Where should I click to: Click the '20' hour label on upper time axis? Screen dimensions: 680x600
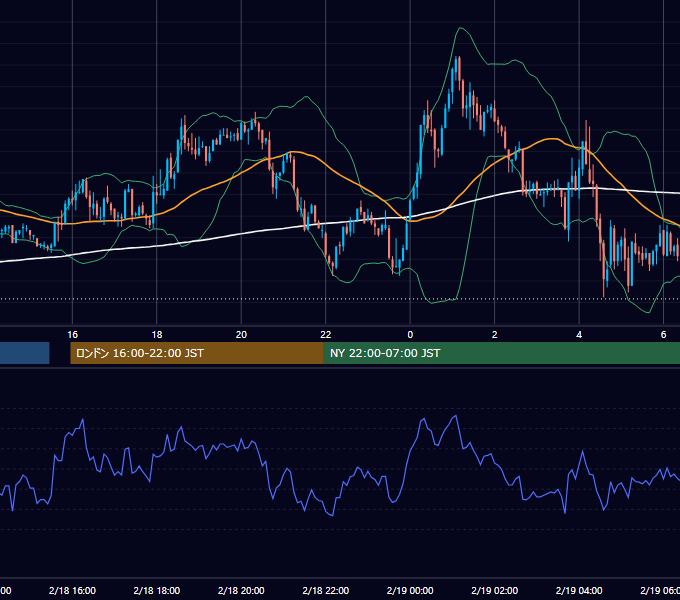241,334
